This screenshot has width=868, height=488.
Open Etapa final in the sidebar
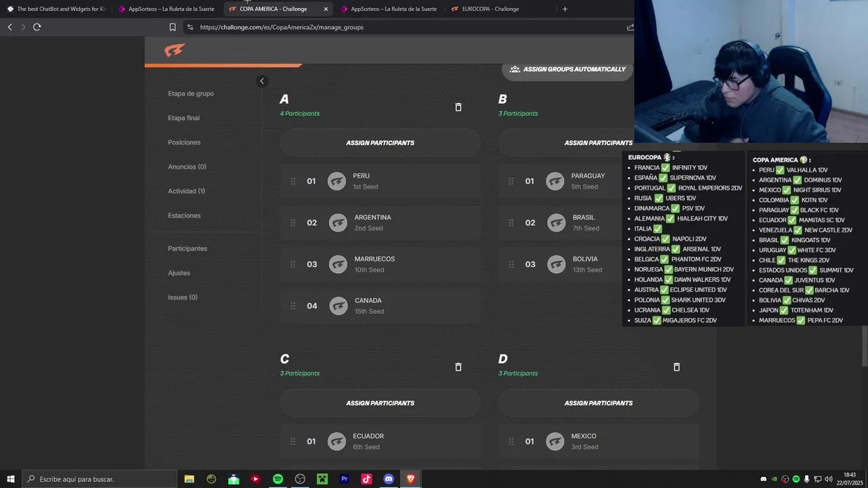tap(184, 118)
